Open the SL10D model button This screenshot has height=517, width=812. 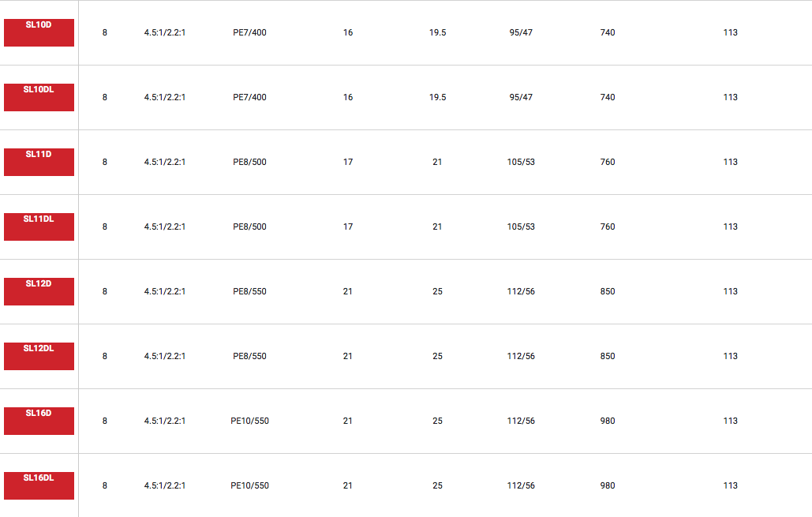tap(39, 32)
